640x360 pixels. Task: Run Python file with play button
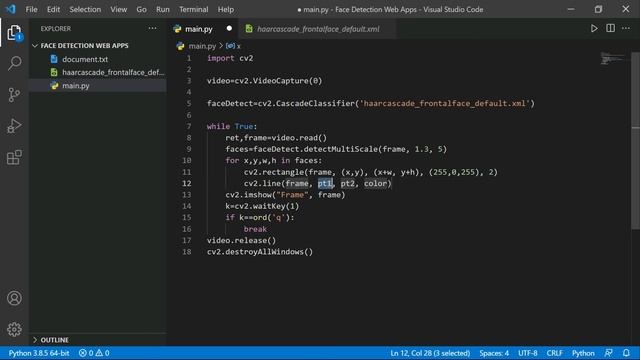pos(594,29)
